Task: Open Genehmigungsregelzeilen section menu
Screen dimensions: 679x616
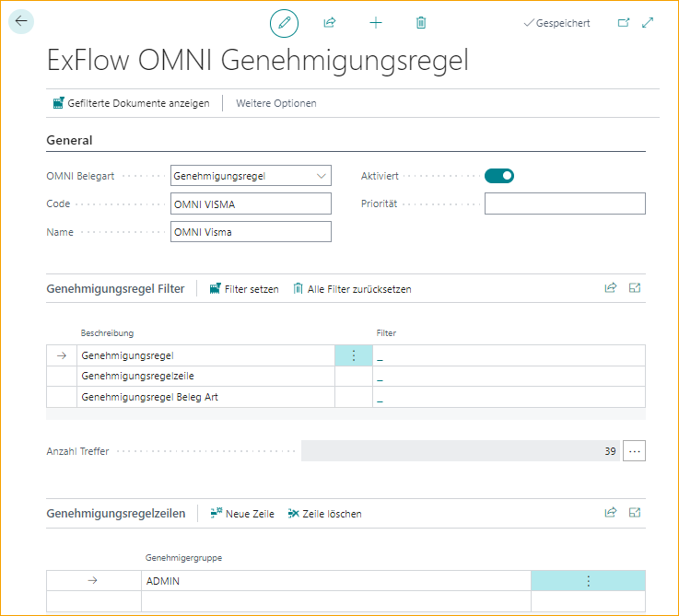Action: click(115, 514)
